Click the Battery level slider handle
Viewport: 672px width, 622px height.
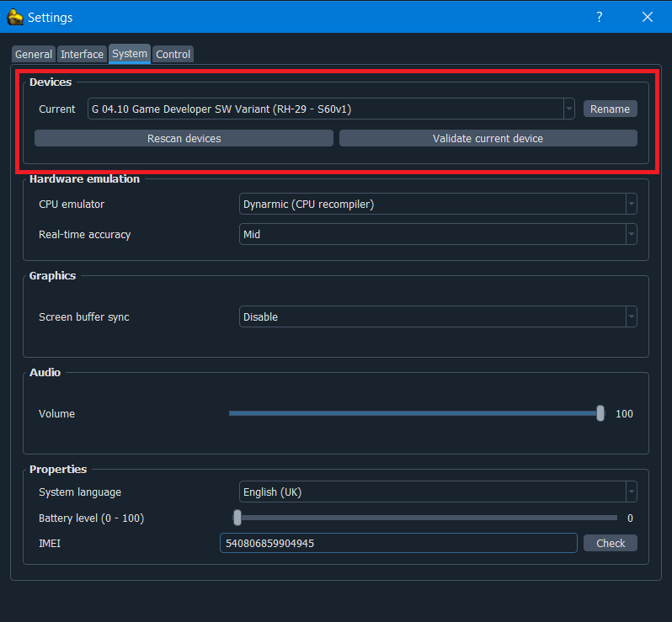click(237, 518)
